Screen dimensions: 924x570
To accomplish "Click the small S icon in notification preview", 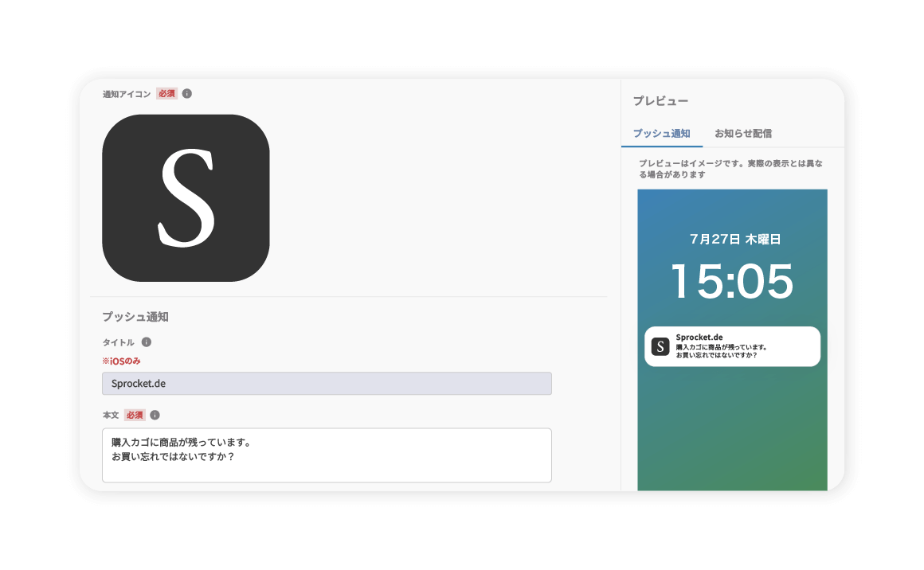I will (x=660, y=347).
